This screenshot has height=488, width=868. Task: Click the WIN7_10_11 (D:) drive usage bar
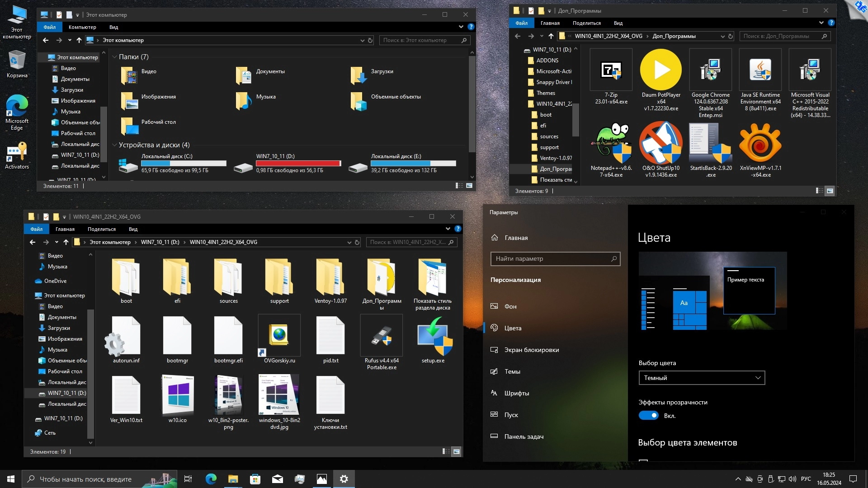(298, 163)
